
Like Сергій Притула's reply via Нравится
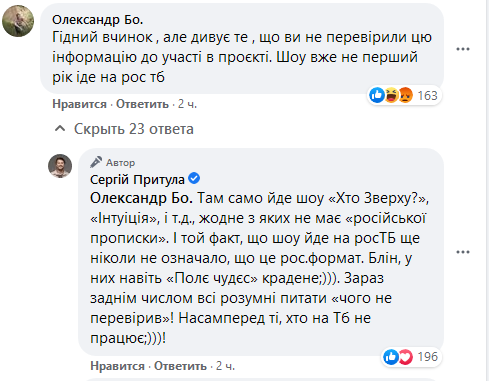click(117, 366)
